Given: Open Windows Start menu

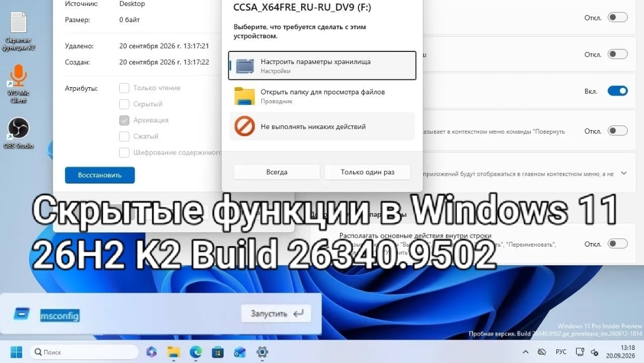Looking at the screenshot, I should [16, 352].
